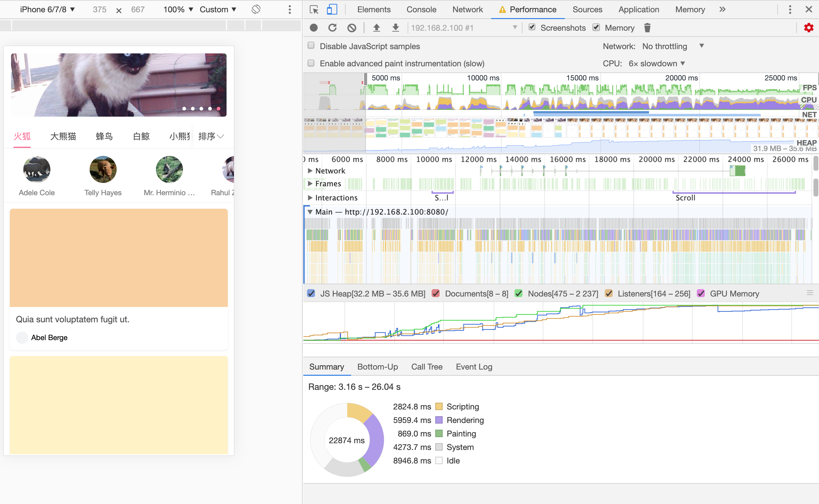Expand the Interactions track
This screenshot has height=504, width=819.
(x=310, y=197)
